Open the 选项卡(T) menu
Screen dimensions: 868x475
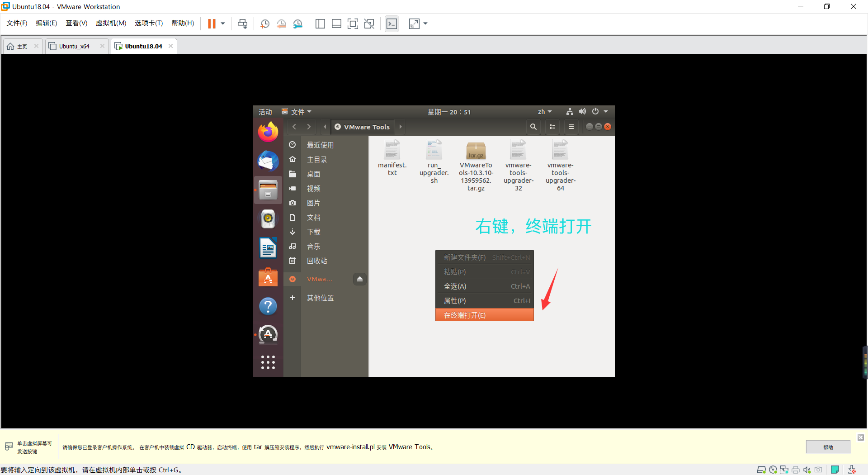coord(149,23)
